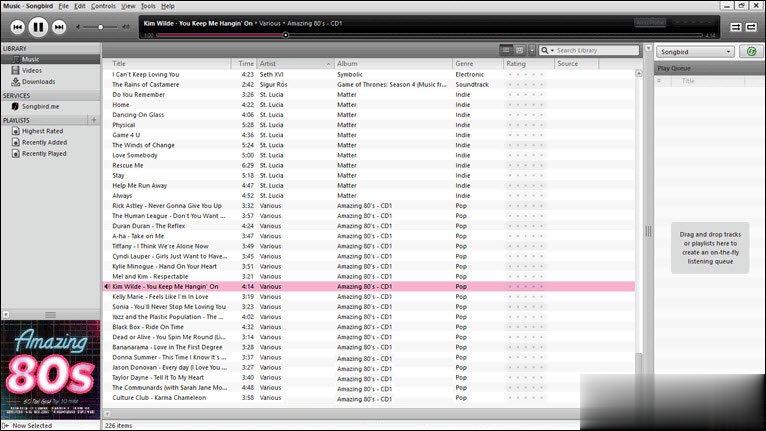Image resolution: width=766 pixels, height=431 pixels.
Task: Rate the Home track with stars
Action: 525,105
